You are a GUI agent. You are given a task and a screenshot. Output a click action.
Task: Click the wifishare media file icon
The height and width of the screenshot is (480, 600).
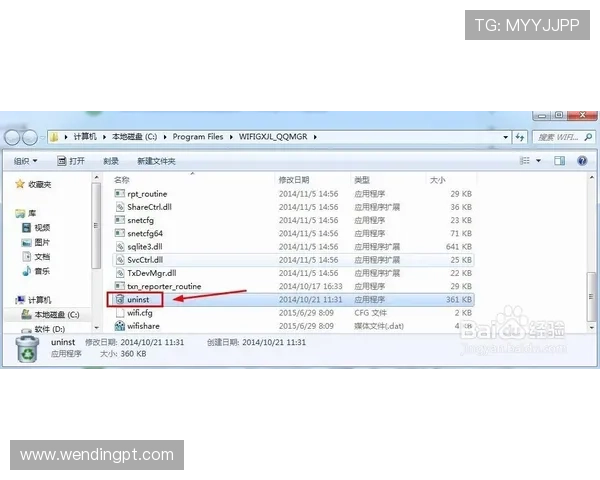(x=120, y=326)
